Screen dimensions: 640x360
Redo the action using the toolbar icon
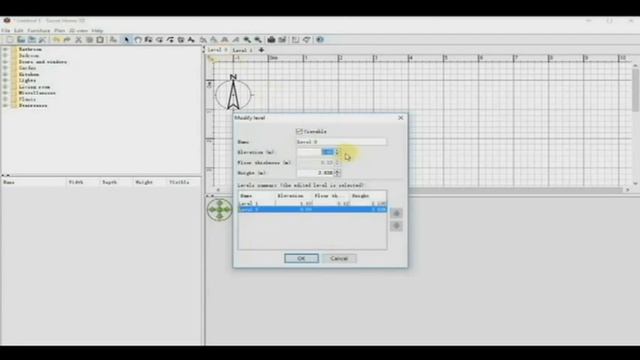[67, 40]
